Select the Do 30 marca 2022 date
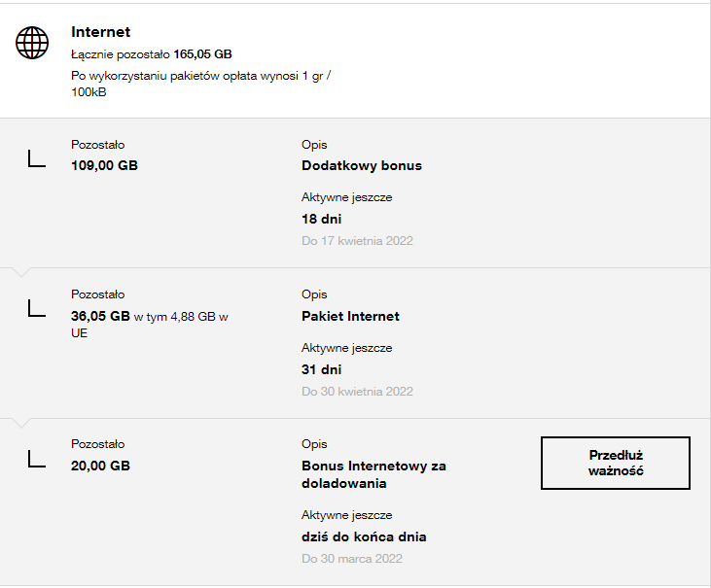711x588 pixels. pyautogui.click(x=351, y=558)
